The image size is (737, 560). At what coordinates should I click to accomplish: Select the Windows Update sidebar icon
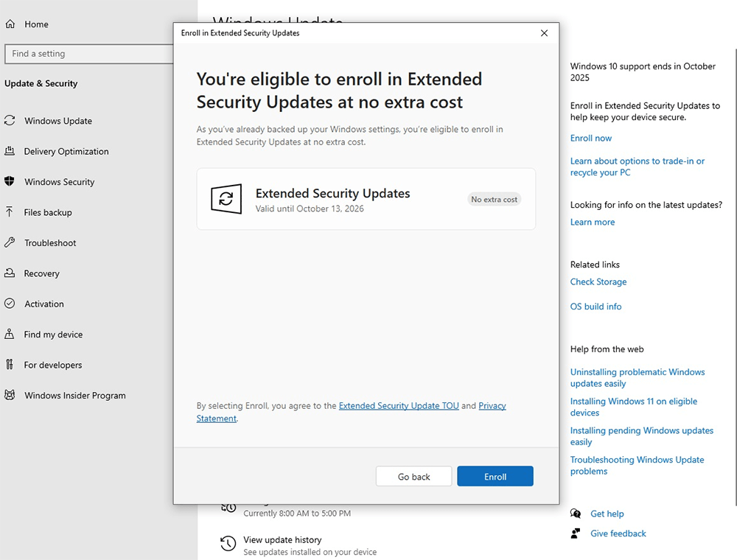point(11,121)
